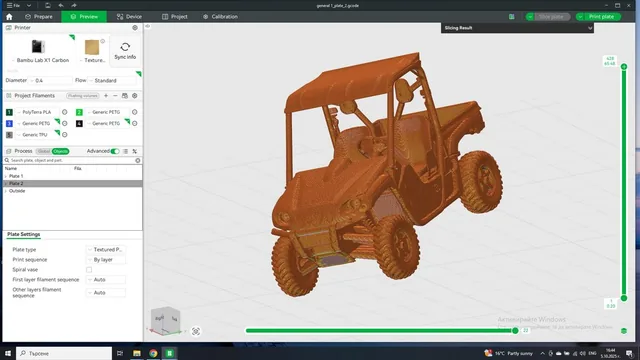The height and width of the screenshot is (360, 640).
Task: Undo the last action
Action: click(x=61, y=5)
